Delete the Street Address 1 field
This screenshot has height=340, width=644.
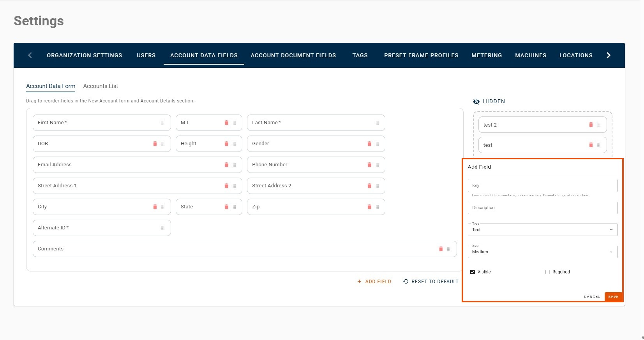(x=226, y=186)
